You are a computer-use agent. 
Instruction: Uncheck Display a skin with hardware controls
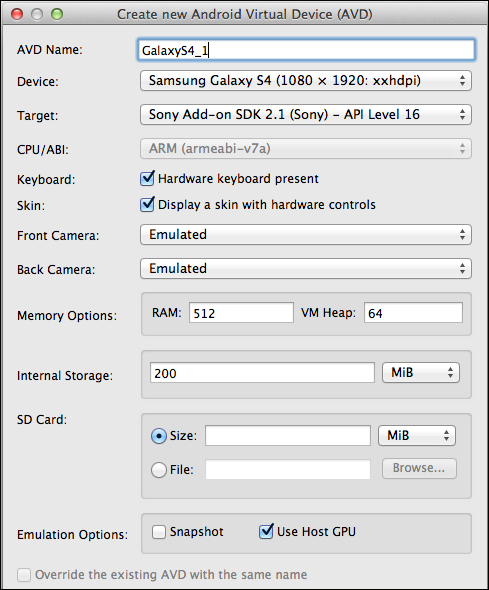[x=147, y=204]
